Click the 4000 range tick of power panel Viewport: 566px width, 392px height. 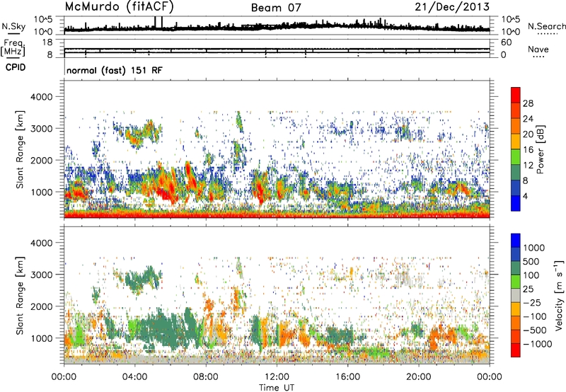pyautogui.click(x=41, y=97)
